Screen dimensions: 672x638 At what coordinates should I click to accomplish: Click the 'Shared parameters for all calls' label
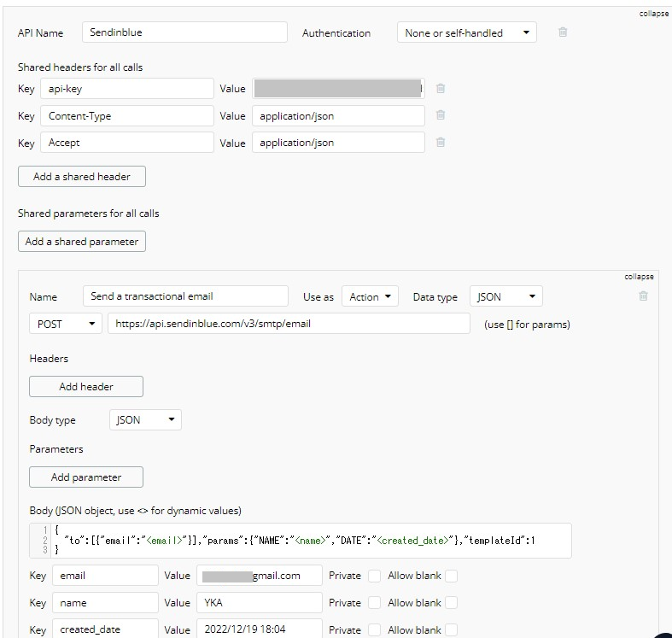tap(88, 214)
